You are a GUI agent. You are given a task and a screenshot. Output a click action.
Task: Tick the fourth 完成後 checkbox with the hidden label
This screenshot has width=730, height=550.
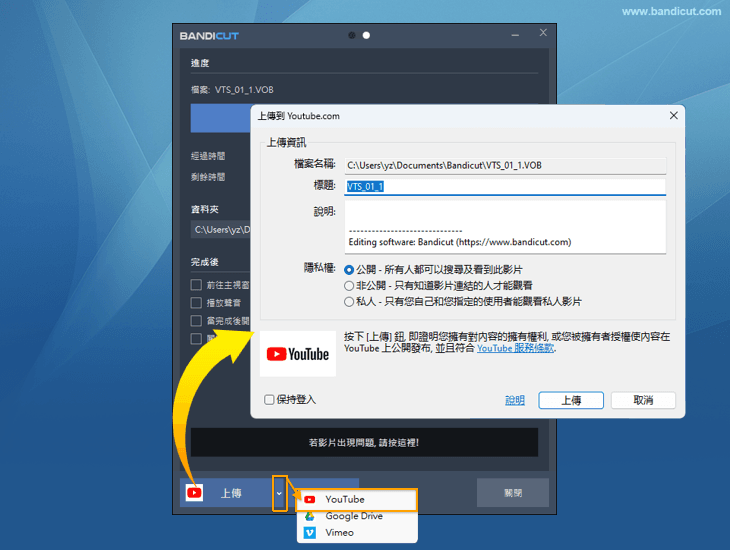196,339
